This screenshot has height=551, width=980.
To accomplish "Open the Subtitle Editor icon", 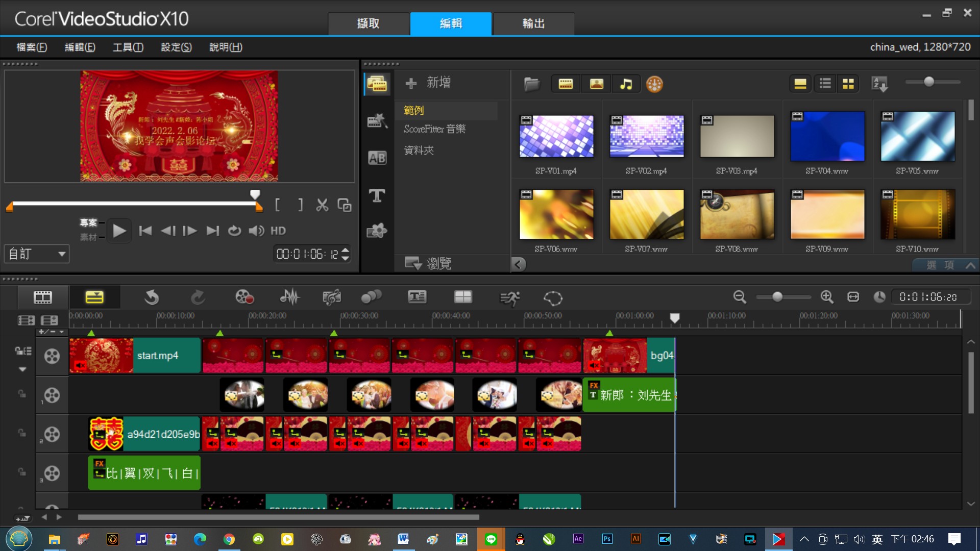I will click(x=417, y=297).
